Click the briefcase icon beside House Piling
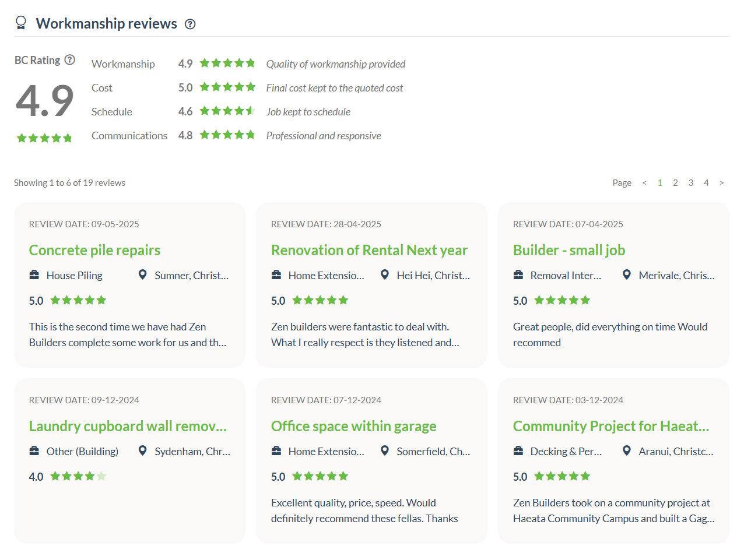 (34, 275)
